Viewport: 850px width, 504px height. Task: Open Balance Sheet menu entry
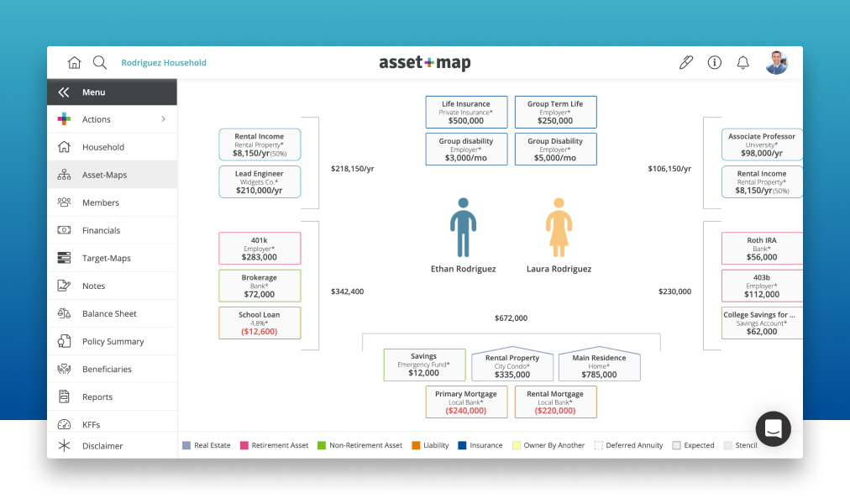pos(113,313)
